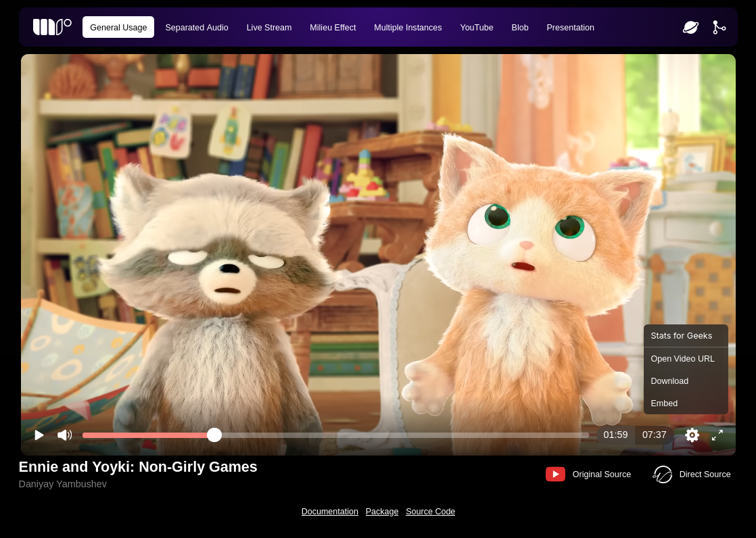Open the settings gear on the player
756x538 pixels.
(692, 435)
